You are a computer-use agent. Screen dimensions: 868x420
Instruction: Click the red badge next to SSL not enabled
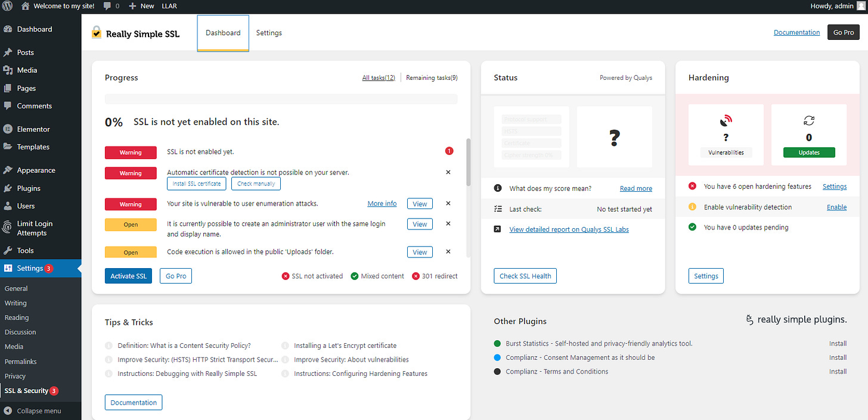coord(449,151)
